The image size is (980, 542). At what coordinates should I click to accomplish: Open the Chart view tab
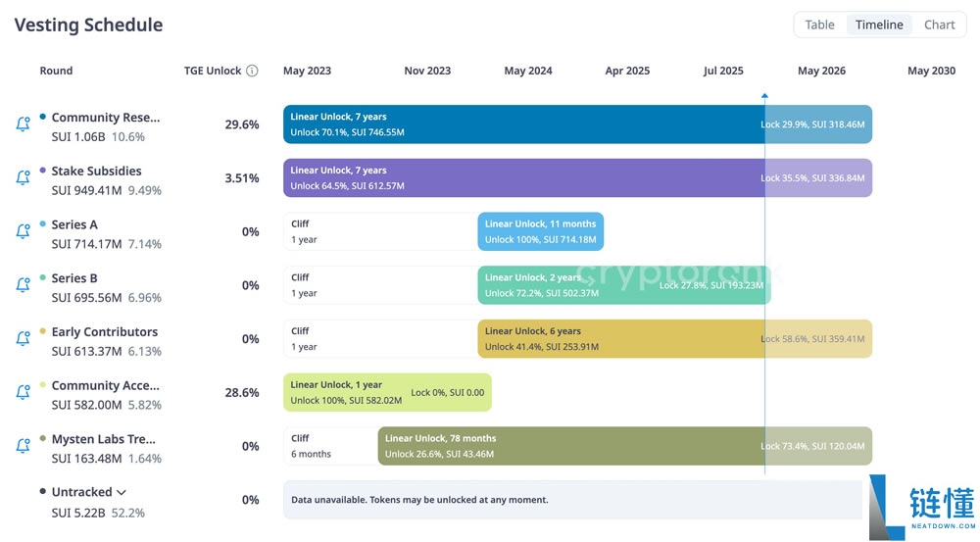[x=939, y=25]
